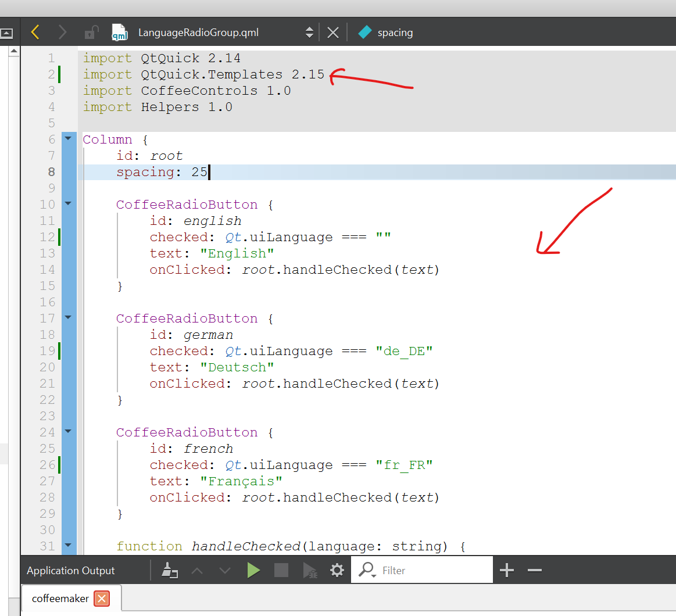Image resolution: width=676 pixels, height=616 pixels.
Task: Click line number 23 in the gutter
Action: coord(48,417)
